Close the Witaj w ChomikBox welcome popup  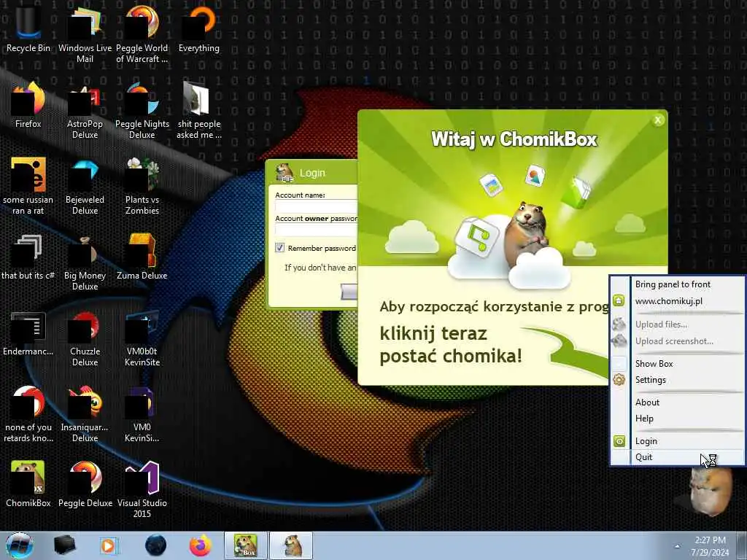pyautogui.click(x=658, y=120)
